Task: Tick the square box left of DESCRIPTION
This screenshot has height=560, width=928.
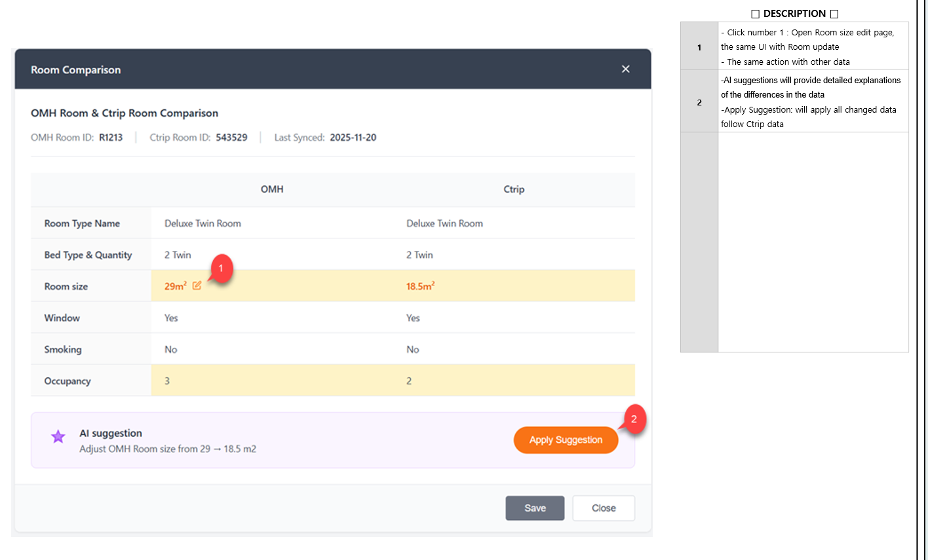Action: pos(755,14)
